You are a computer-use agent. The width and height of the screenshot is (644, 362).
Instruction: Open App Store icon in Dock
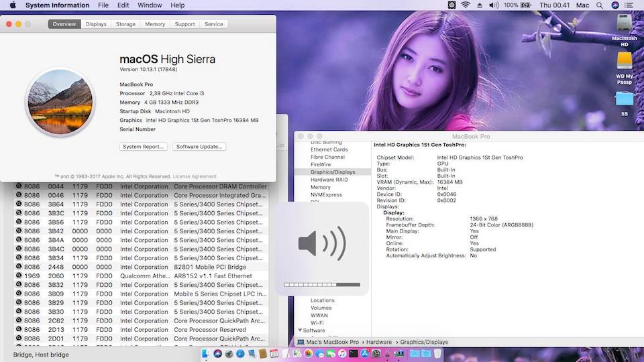[x=365, y=353]
